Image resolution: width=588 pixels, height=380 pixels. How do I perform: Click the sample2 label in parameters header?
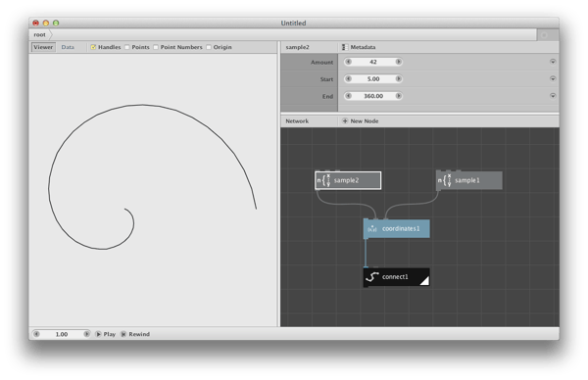[297, 47]
